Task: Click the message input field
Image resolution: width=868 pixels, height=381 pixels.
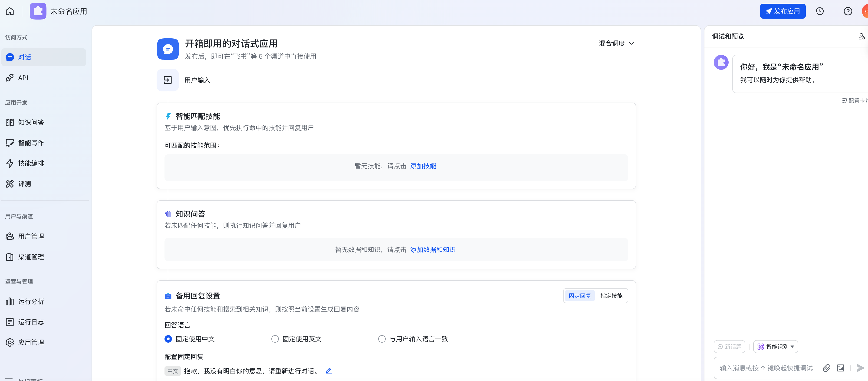Action: click(x=766, y=368)
